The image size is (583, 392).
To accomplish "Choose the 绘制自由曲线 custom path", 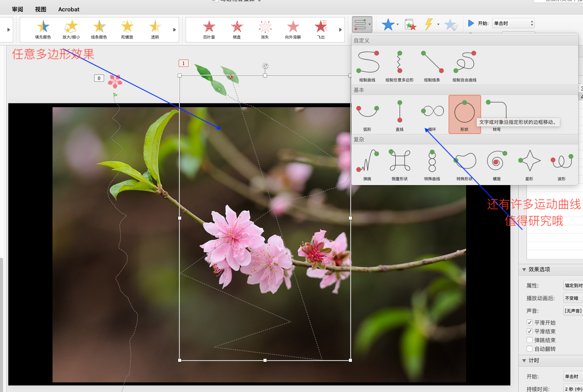I will coord(464,66).
